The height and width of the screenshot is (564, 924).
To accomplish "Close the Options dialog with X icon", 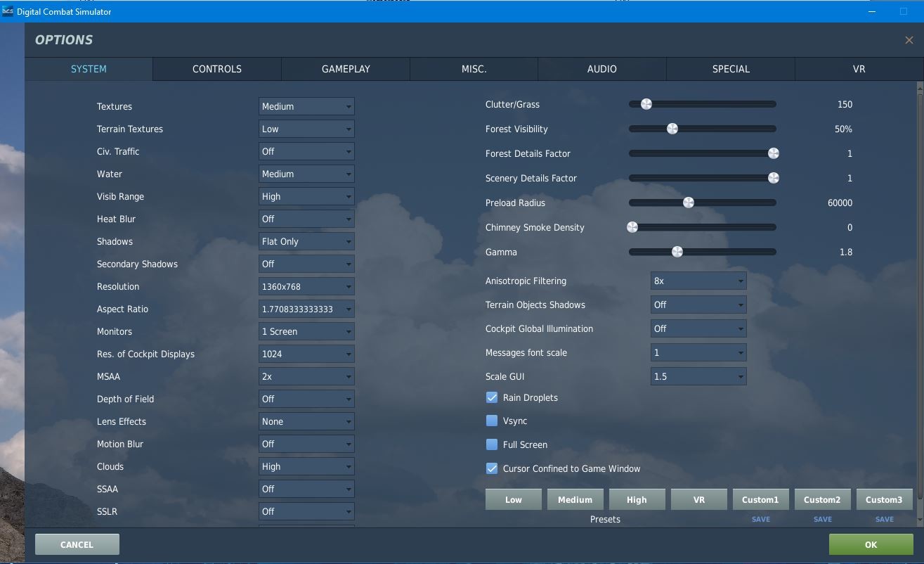I will coord(909,40).
